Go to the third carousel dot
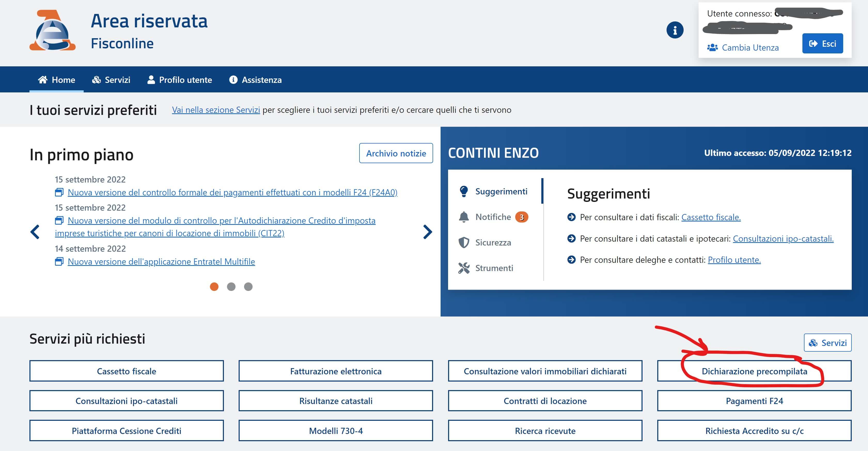 (x=248, y=287)
